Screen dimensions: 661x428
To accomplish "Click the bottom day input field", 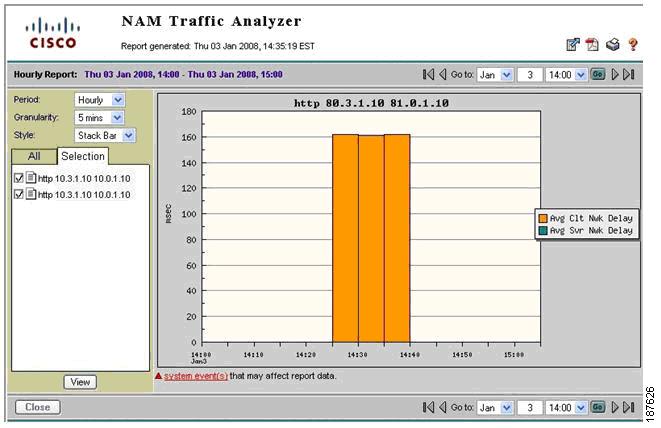I will click(529, 408).
